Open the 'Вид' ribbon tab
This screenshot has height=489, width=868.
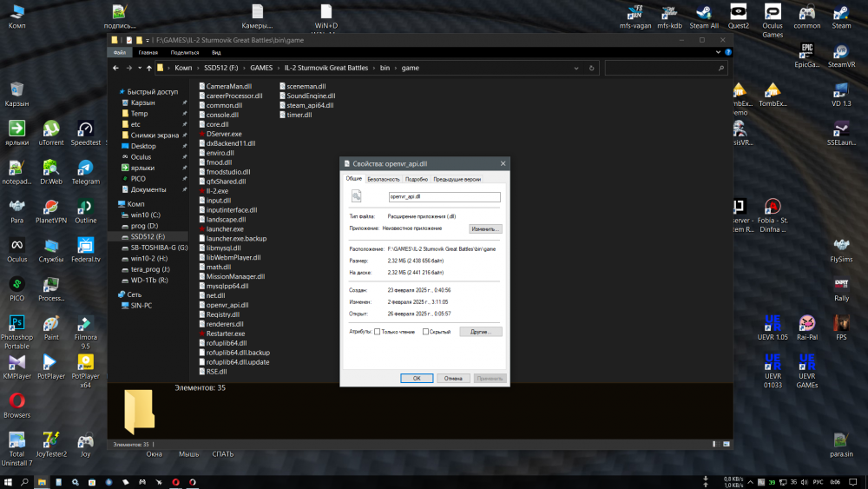click(x=215, y=53)
